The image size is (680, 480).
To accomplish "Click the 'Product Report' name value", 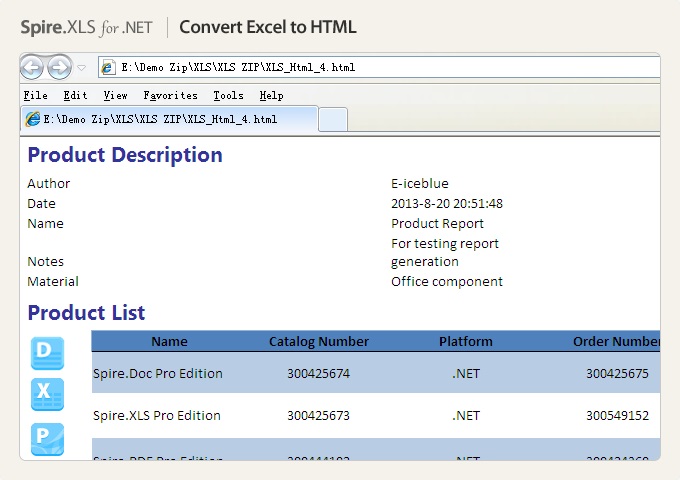I will [437, 223].
